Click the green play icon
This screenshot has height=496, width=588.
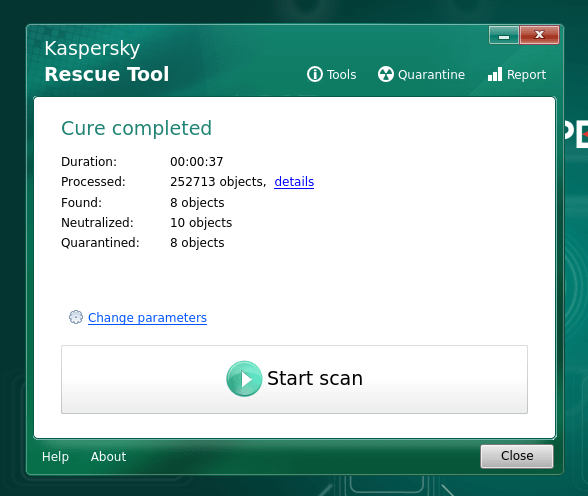[x=244, y=379]
